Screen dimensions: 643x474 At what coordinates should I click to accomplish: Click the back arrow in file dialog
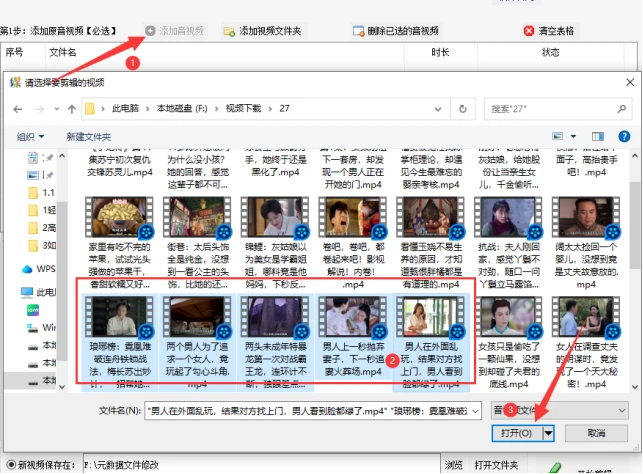click(x=18, y=109)
